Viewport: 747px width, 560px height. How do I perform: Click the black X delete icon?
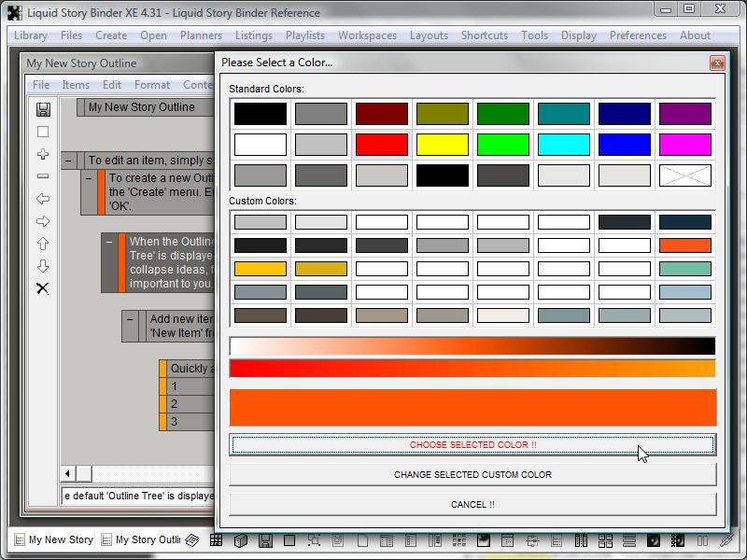point(43,288)
